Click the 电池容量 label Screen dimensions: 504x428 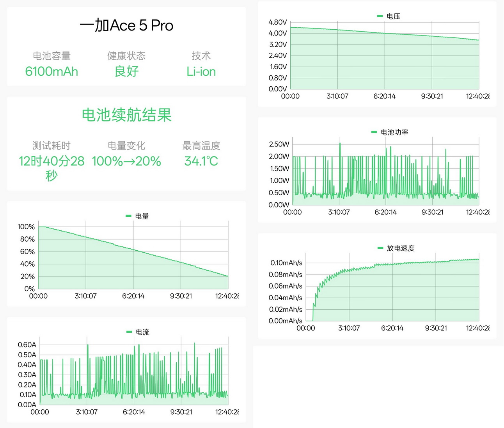(x=51, y=56)
